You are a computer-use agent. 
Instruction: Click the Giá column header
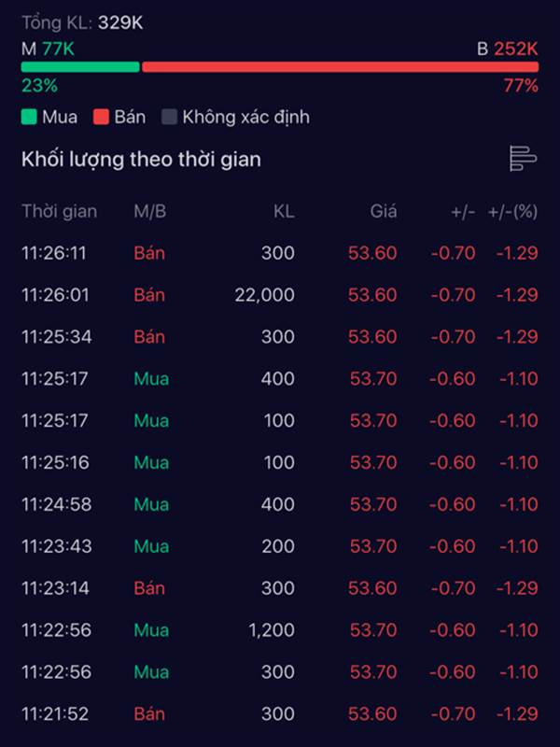point(384,212)
